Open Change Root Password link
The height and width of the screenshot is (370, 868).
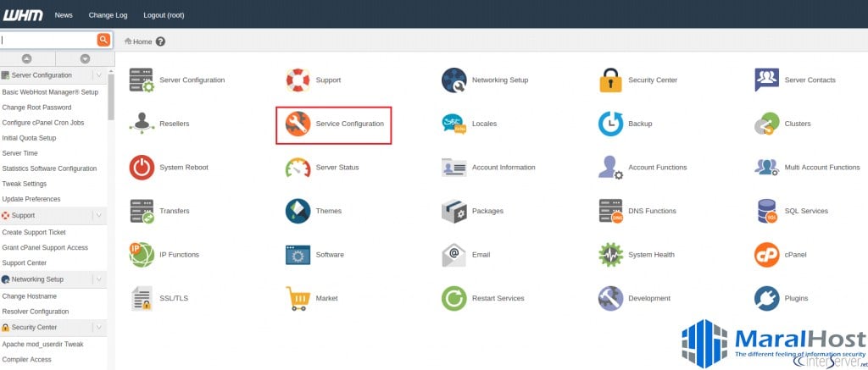pos(36,108)
